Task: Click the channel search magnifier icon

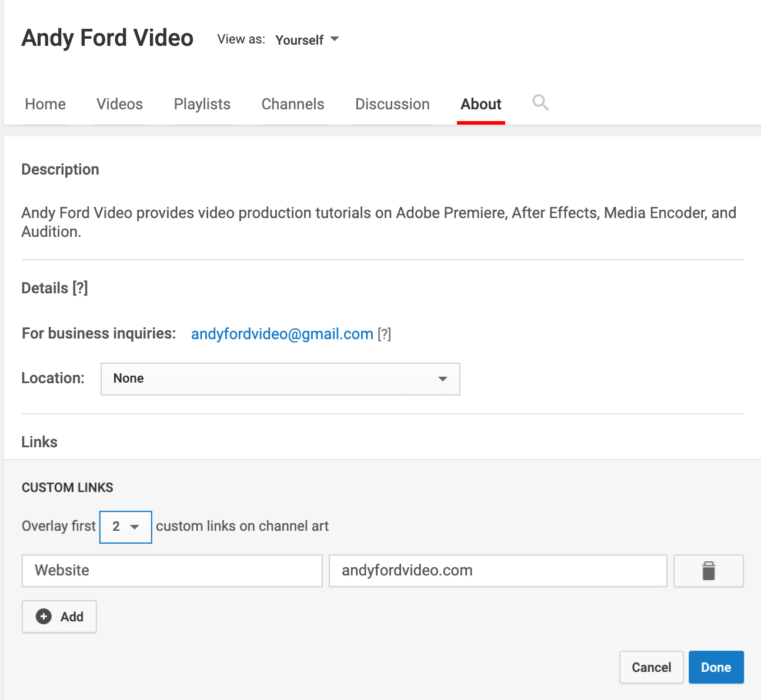Action: pyautogui.click(x=540, y=103)
